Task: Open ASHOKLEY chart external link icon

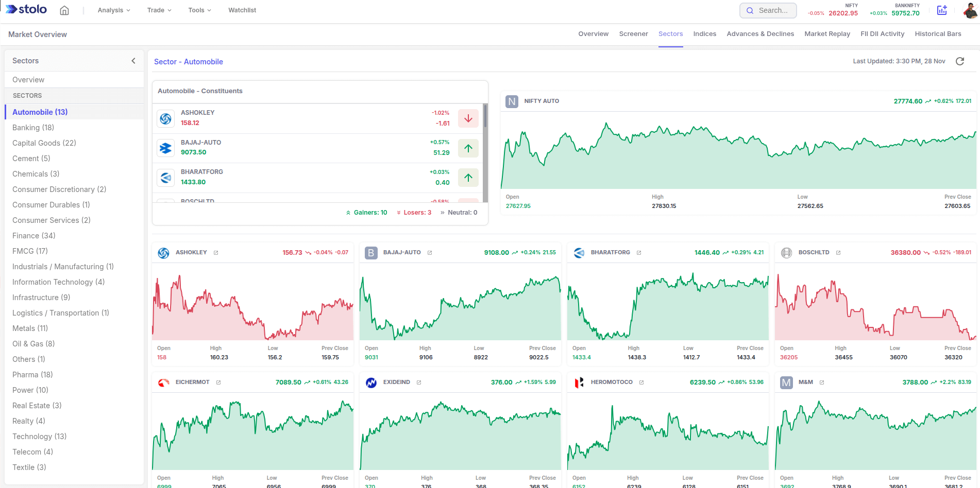Action: click(x=216, y=253)
